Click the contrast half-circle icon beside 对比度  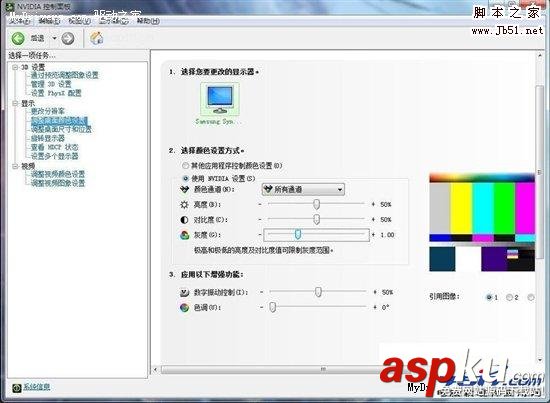click(185, 220)
